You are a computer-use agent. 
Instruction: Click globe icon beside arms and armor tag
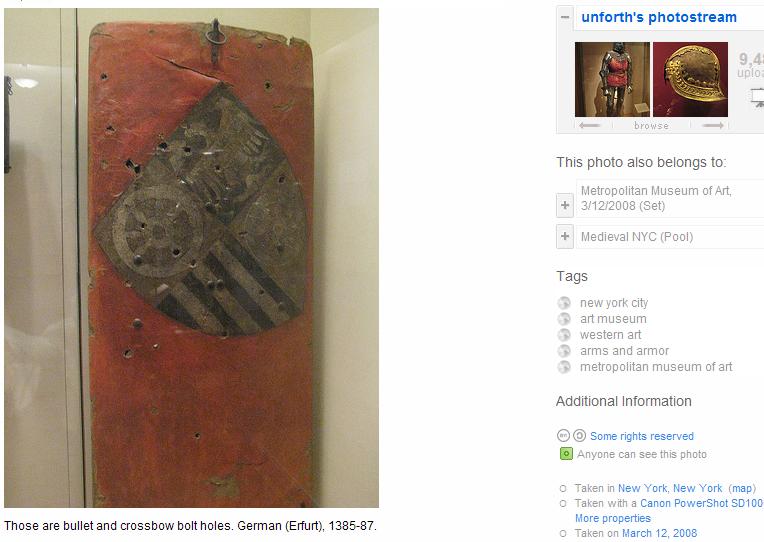[564, 351]
